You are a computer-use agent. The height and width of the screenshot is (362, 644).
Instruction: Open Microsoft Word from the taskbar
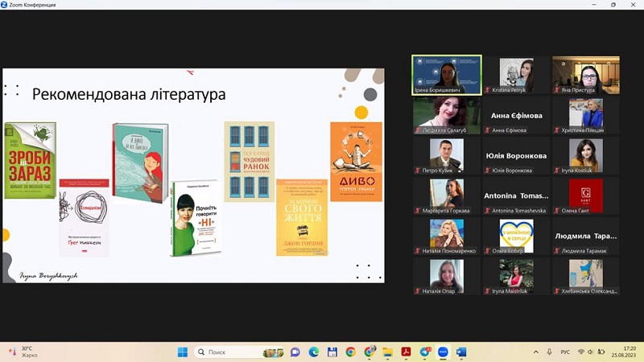[x=460, y=352]
